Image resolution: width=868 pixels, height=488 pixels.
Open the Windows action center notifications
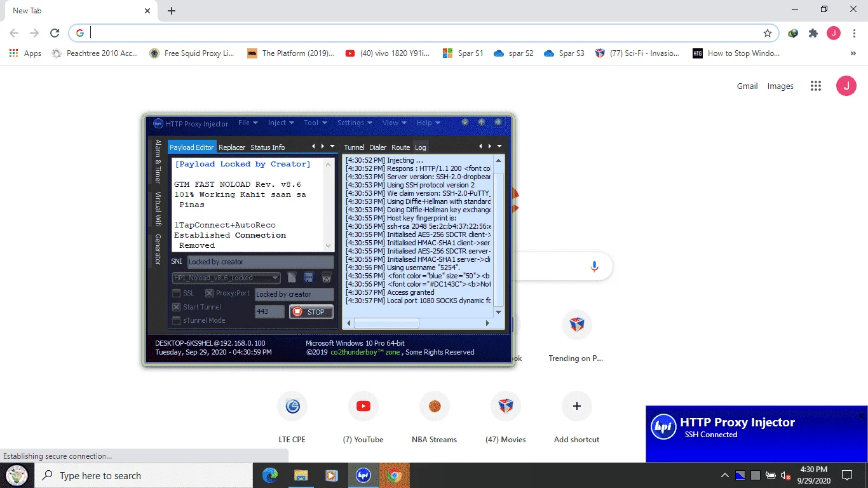(847, 475)
